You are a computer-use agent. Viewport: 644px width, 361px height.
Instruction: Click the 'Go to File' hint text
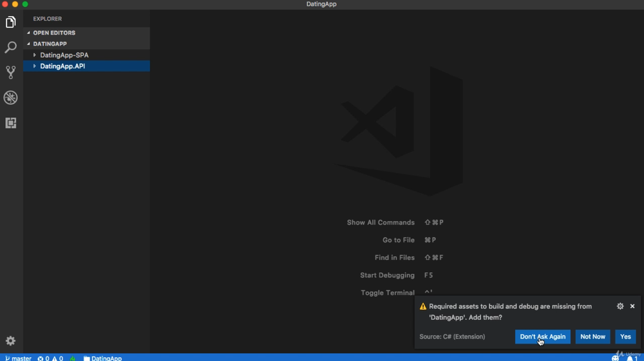click(399, 240)
